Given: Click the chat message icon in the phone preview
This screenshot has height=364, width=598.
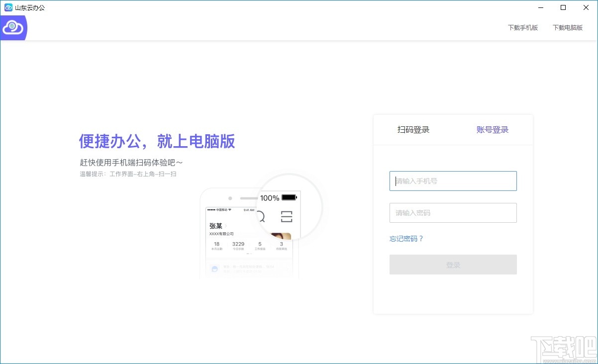Looking at the screenshot, I should tap(214, 269).
